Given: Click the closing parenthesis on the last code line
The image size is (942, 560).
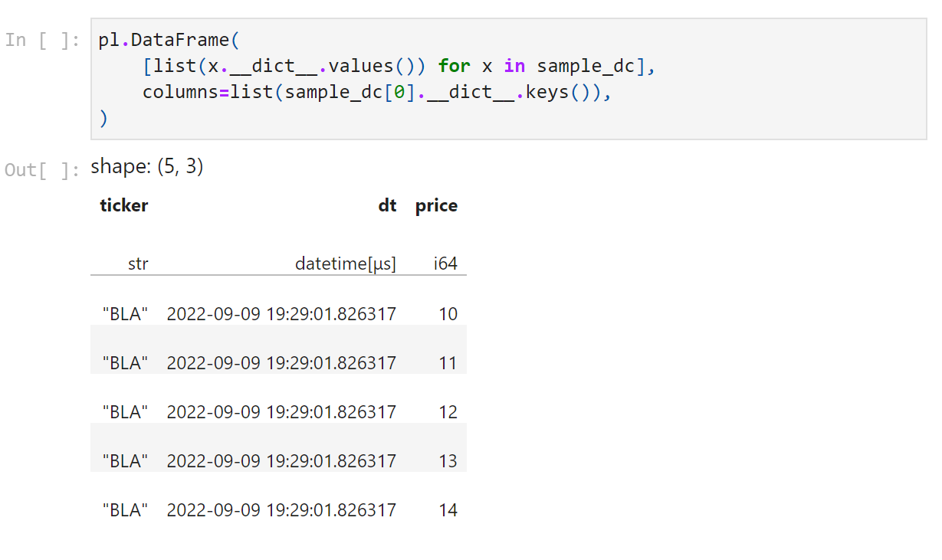Looking at the screenshot, I should (x=103, y=117).
